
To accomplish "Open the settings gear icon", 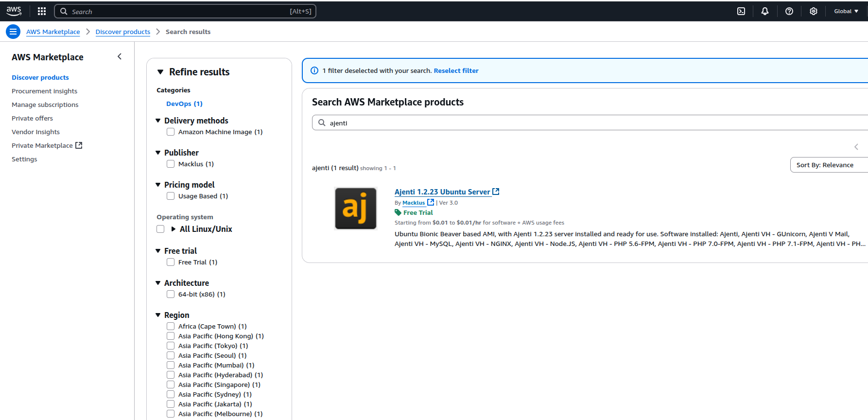I will pos(814,11).
